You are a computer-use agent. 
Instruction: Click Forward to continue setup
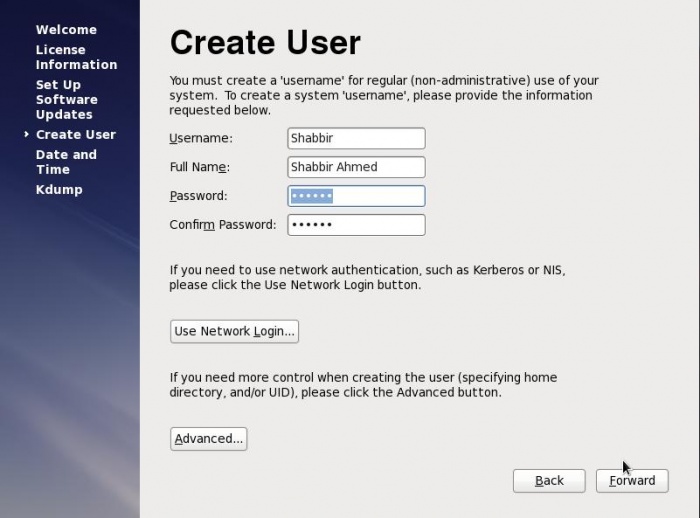pyautogui.click(x=632, y=481)
